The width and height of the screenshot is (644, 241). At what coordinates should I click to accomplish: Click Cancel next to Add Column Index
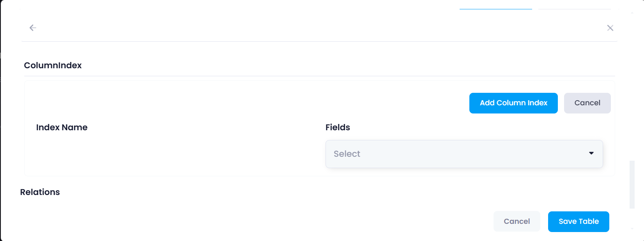(x=587, y=103)
